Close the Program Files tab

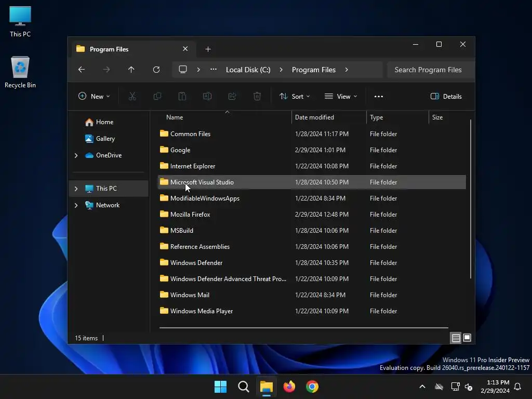click(x=185, y=49)
